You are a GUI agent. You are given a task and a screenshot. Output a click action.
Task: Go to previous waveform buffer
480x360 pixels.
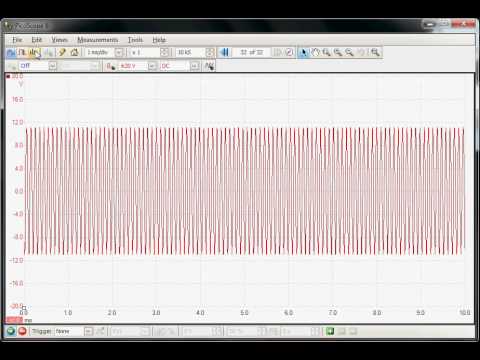(225, 52)
